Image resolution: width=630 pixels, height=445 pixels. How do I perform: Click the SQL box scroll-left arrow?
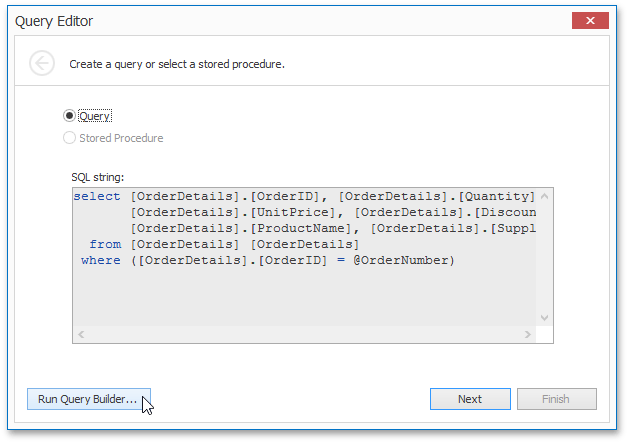[81, 334]
